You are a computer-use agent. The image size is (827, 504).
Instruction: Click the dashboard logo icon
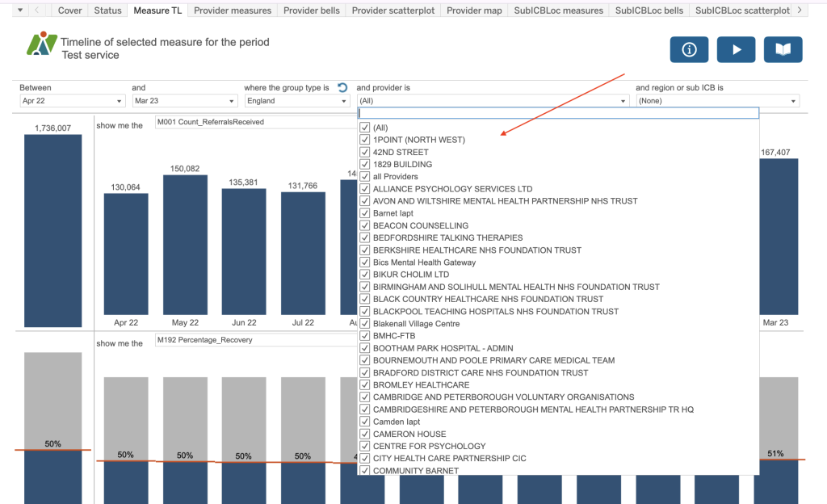click(42, 44)
